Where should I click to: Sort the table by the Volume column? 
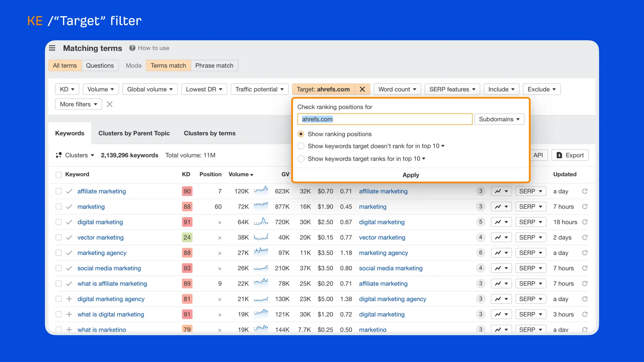241,174
